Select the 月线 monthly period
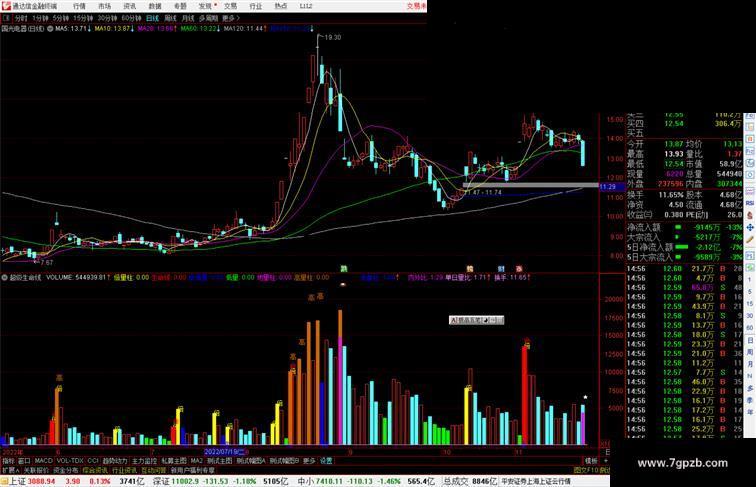Screen dimensions: 756x487 (x=188, y=18)
